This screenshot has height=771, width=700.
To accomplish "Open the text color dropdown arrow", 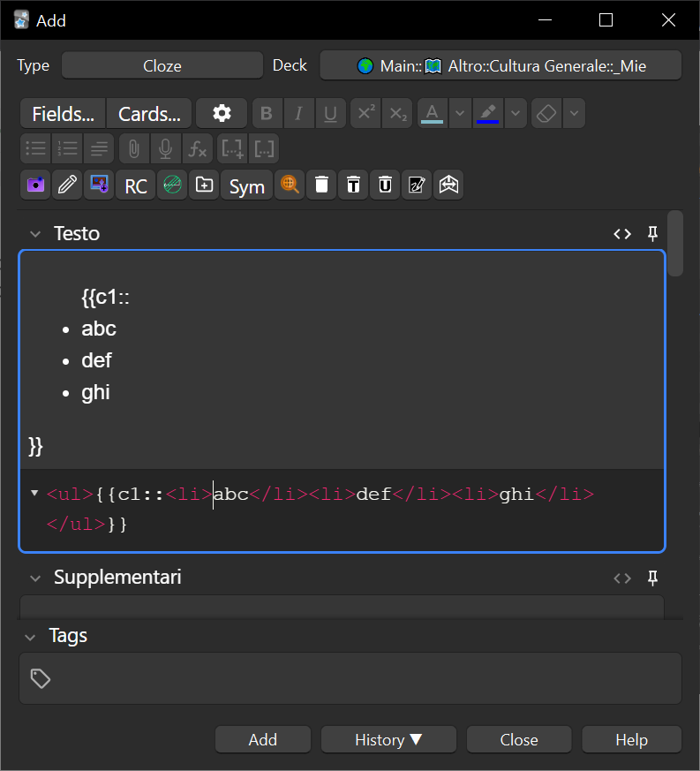I will pyautogui.click(x=459, y=114).
